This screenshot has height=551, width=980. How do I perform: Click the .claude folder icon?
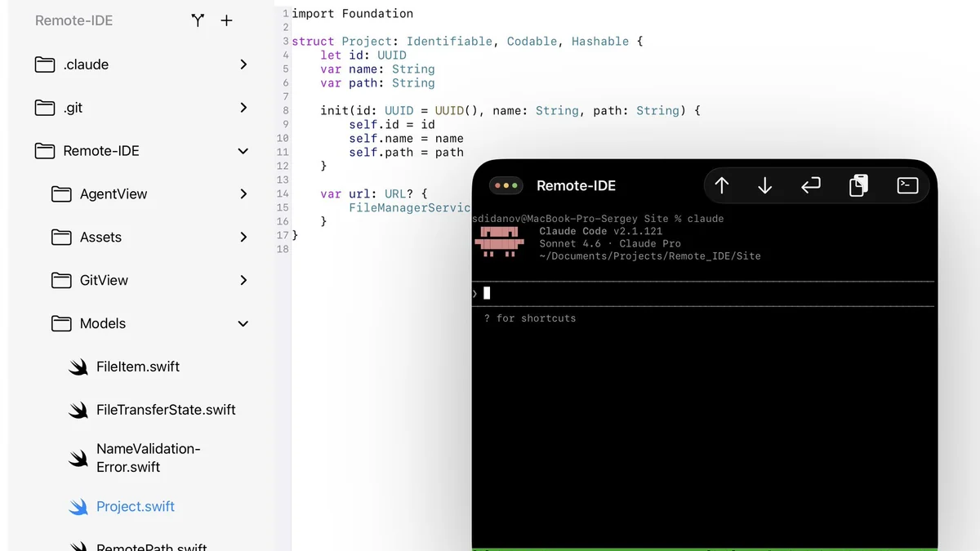pyautogui.click(x=45, y=64)
